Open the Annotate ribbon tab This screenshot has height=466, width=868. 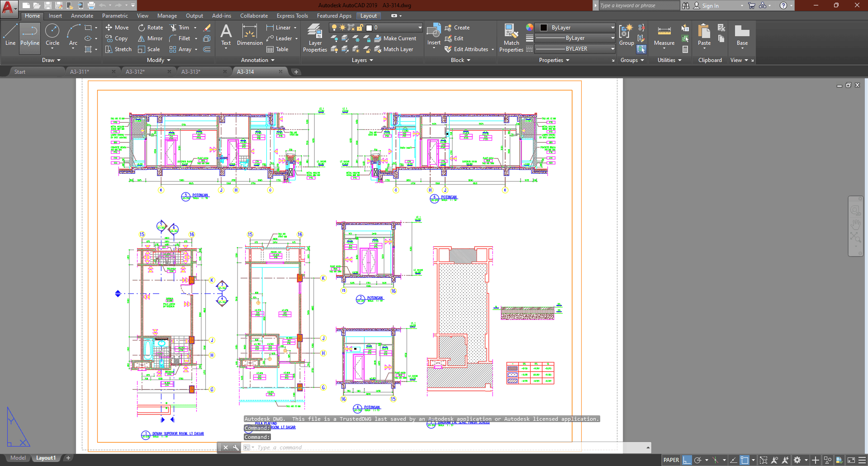coord(82,16)
